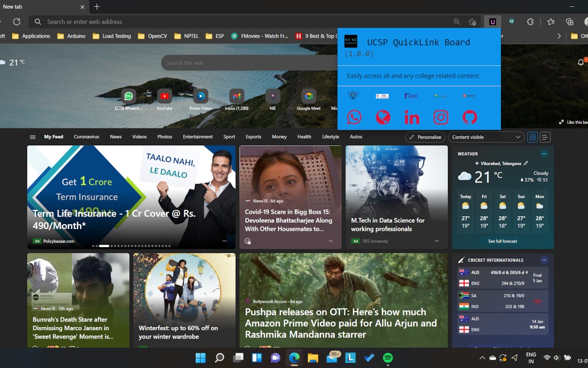The width and height of the screenshot is (588, 368).
Task: Select the Coronavirus feed tab
Action: [86, 137]
